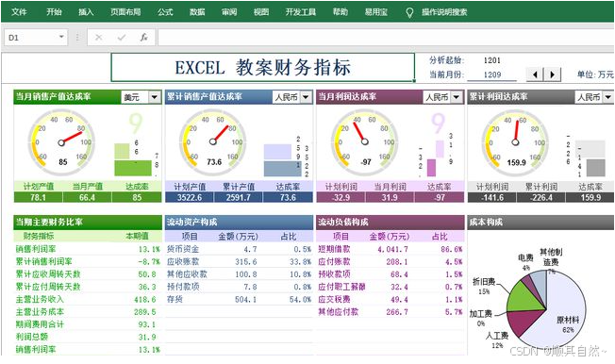Screen dimensions: 615x364
Task: Click the 计划产值 value 78.1
Action: (38, 197)
